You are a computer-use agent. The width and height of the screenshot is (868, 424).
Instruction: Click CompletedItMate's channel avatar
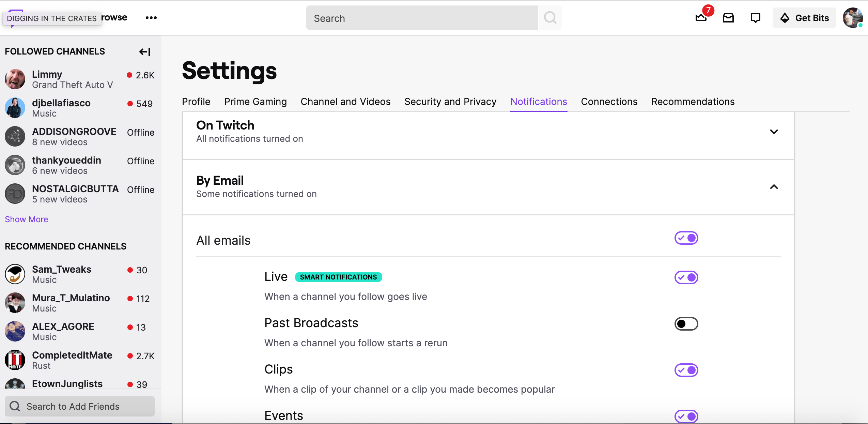pyautogui.click(x=15, y=360)
